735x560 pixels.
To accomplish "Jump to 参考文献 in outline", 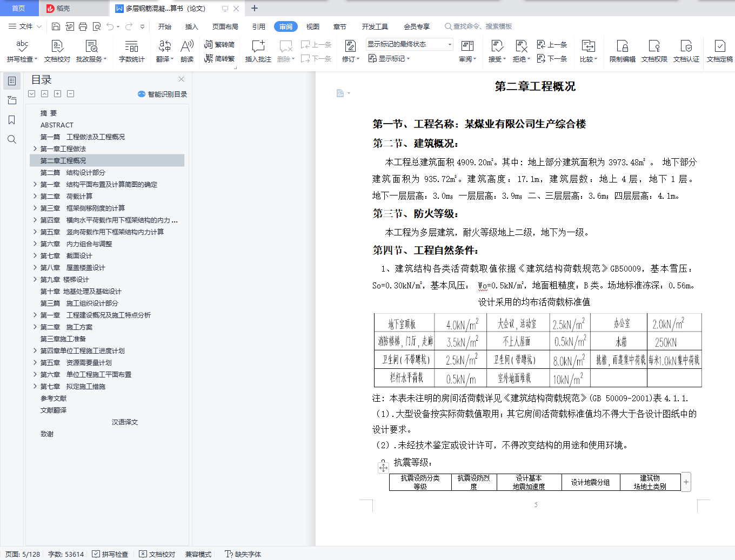I will point(54,398).
